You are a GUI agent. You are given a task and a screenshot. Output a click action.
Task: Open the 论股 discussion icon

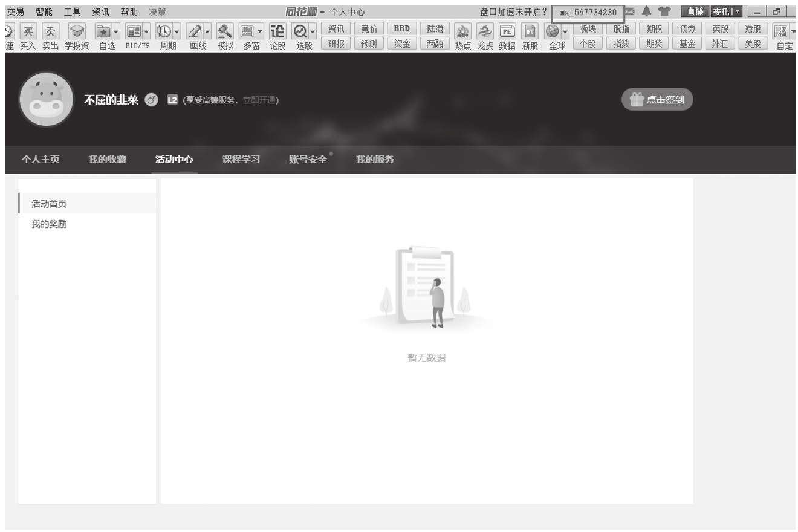tap(277, 31)
